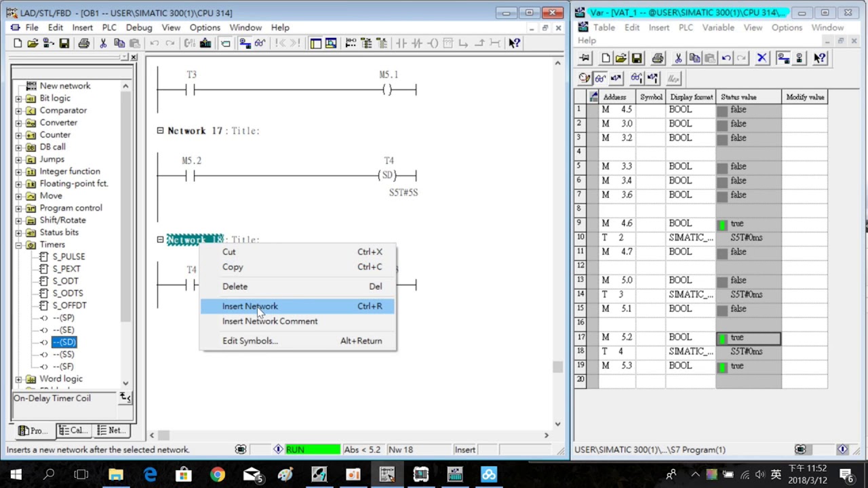Update monitor values once icon

pos(636,79)
